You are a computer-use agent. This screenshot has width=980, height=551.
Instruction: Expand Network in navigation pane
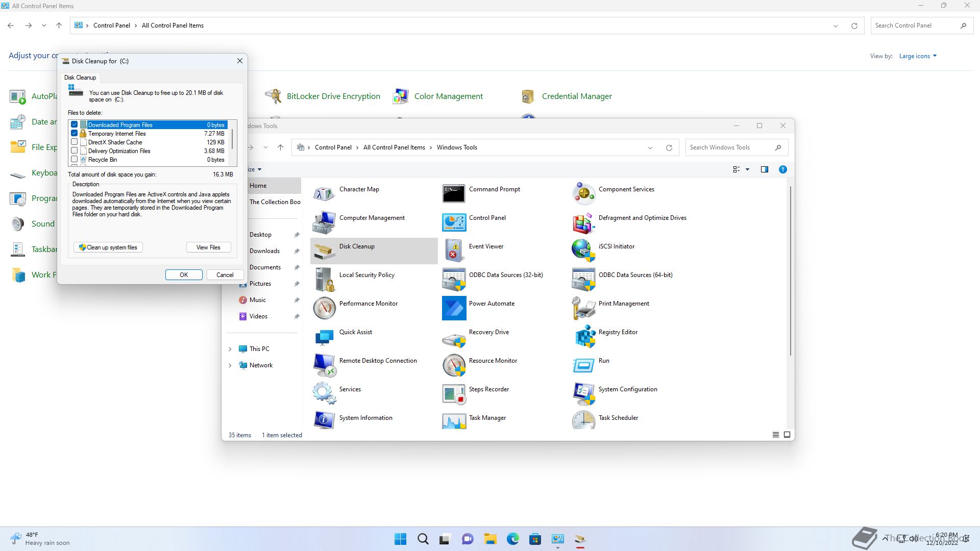click(230, 365)
